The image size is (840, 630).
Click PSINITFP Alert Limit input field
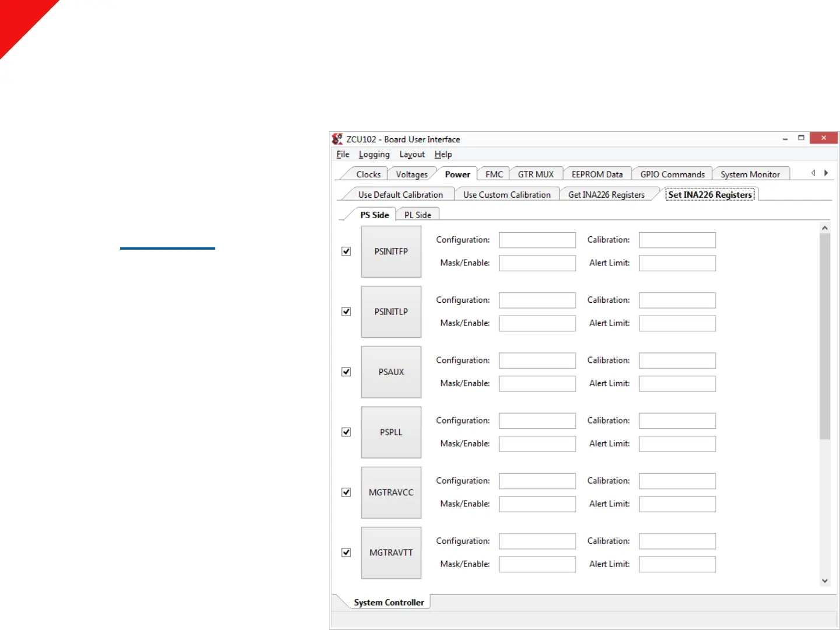[677, 263]
